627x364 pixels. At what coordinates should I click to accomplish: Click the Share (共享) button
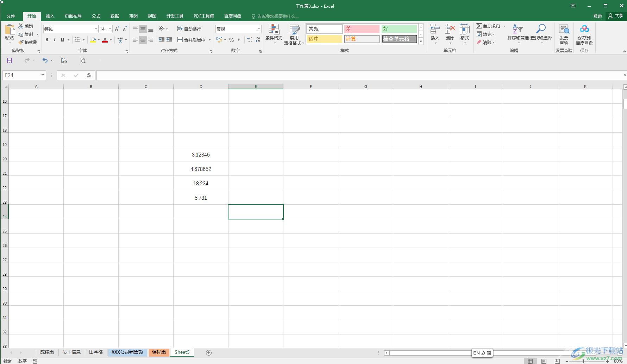(615, 16)
